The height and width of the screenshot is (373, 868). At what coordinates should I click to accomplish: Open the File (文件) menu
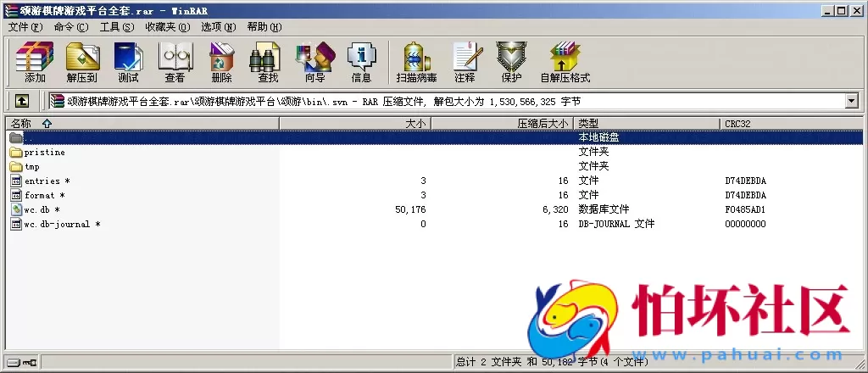(x=25, y=27)
